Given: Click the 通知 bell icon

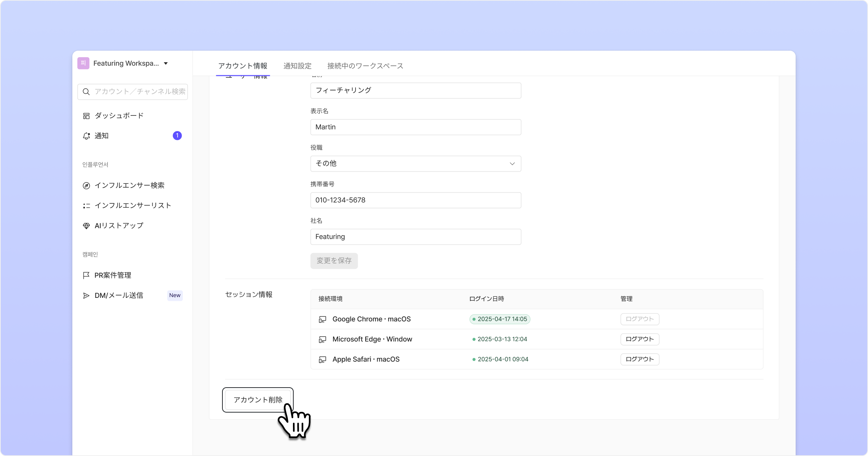Looking at the screenshot, I should (x=86, y=136).
